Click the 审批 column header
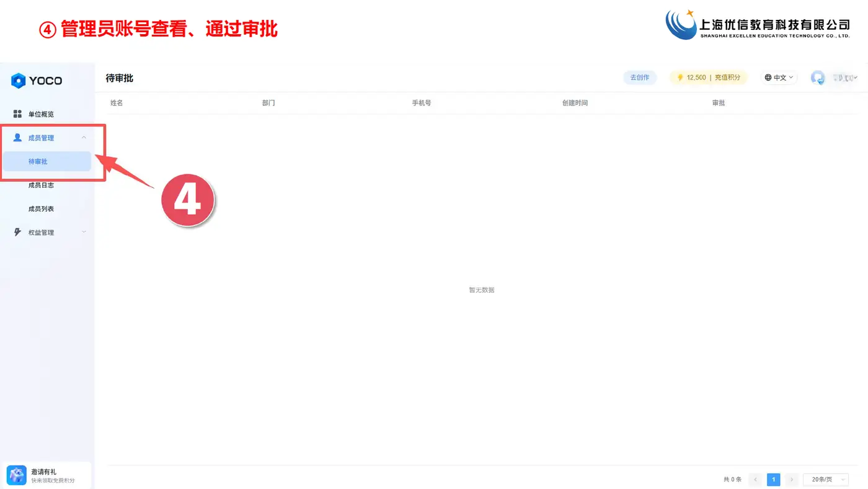Image resolution: width=868 pixels, height=489 pixels. point(719,103)
